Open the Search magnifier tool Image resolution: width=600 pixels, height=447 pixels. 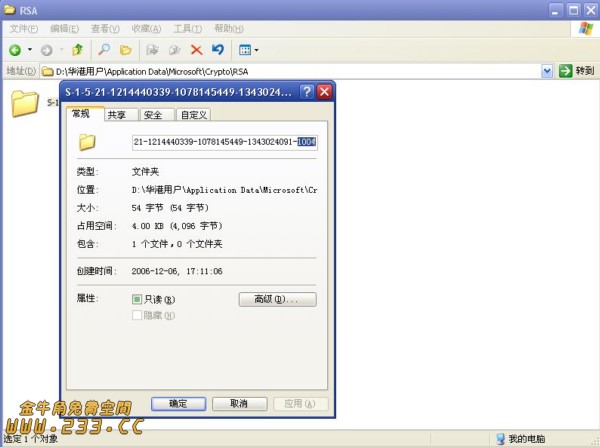point(104,50)
